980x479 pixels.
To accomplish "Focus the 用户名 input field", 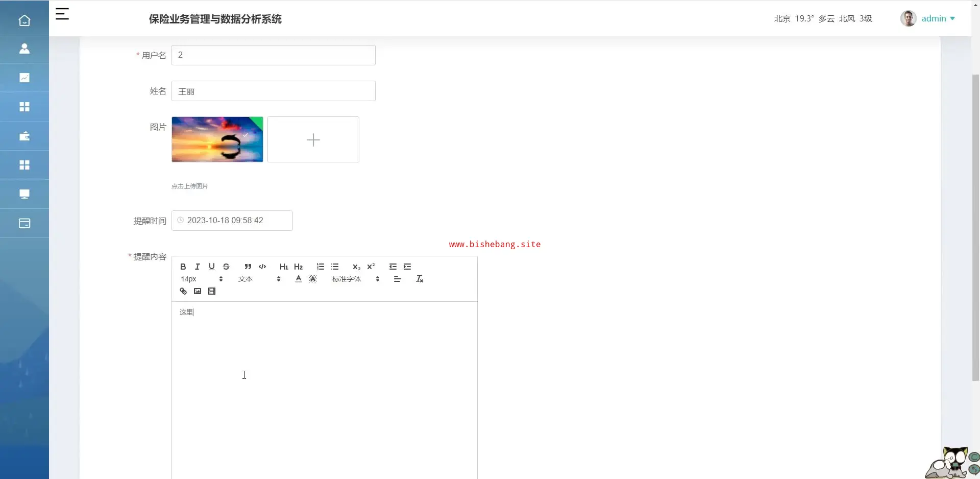I will pyautogui.click(x=274, y=55).
